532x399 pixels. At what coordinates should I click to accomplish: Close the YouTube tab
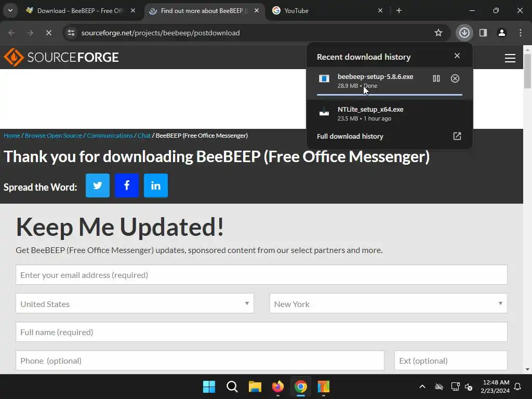(380, 10)
